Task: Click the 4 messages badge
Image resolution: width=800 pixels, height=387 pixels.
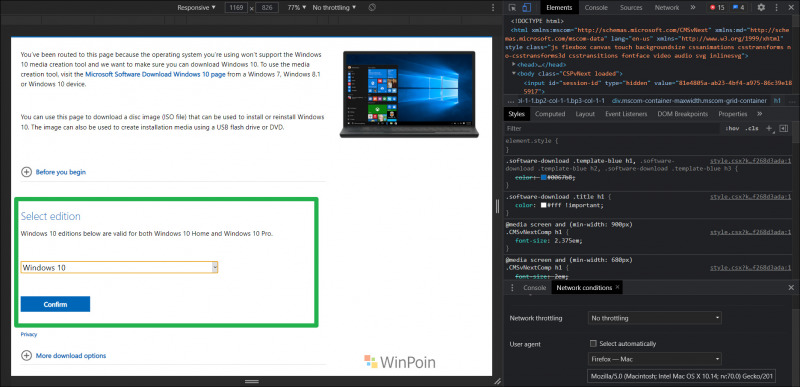Action: pos(738,8)
